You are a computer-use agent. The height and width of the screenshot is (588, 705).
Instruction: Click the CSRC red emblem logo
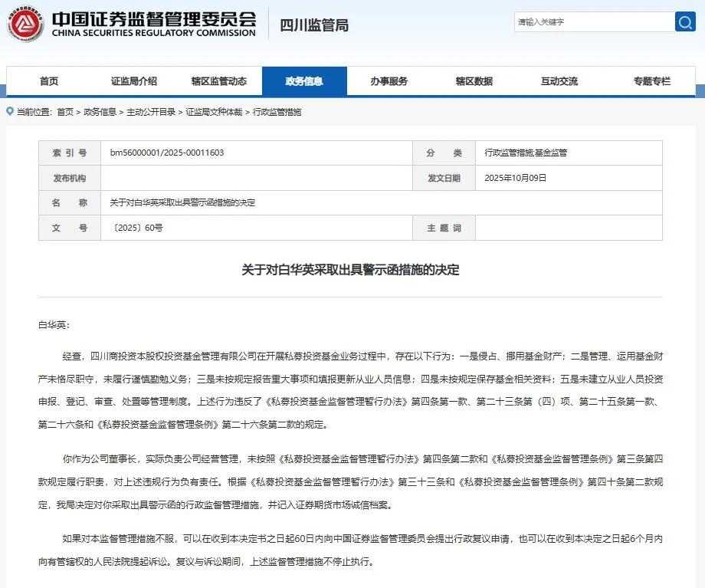coord(25,25)
